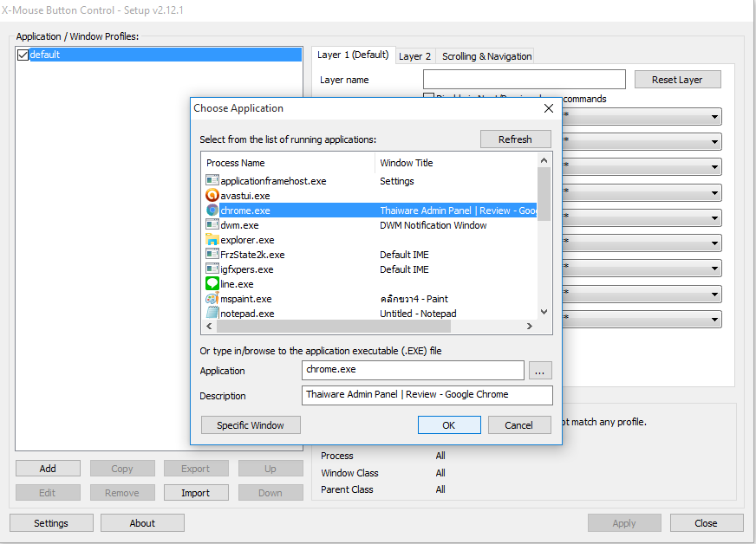Viewport: 756px width, 544px height.
Task: Select the mspaint.exe row text
Action: pos(246,299)
